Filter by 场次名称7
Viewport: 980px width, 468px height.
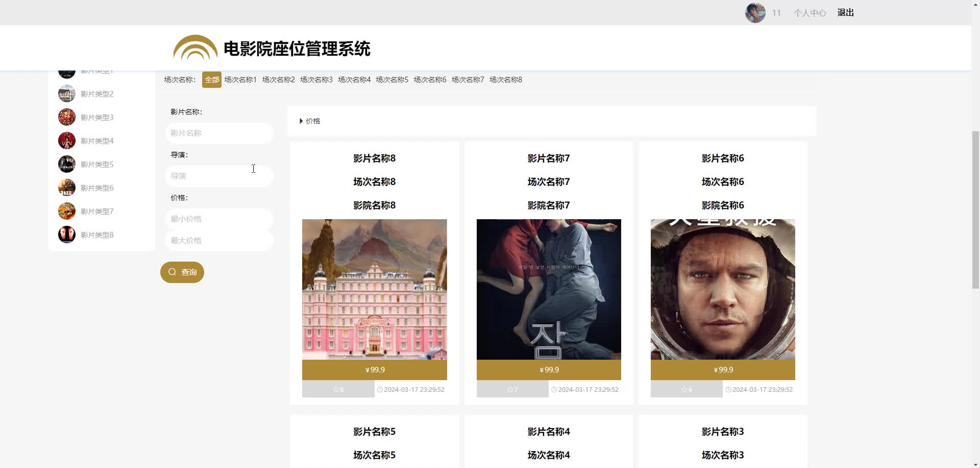click(468, 80)
